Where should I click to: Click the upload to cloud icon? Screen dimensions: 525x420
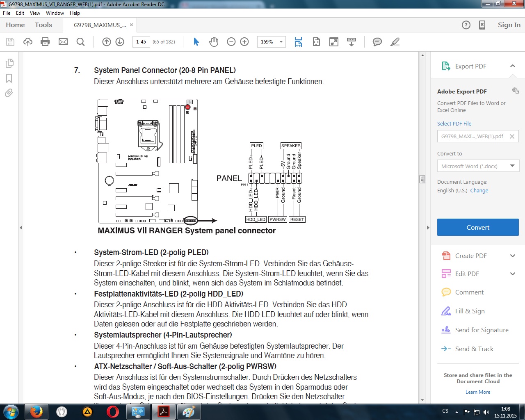[x=28, y=42]
